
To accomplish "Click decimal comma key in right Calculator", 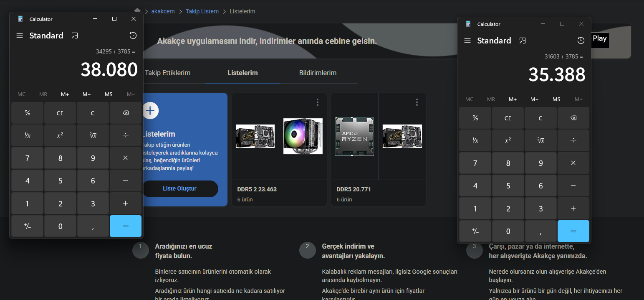I will click(540, 231).
